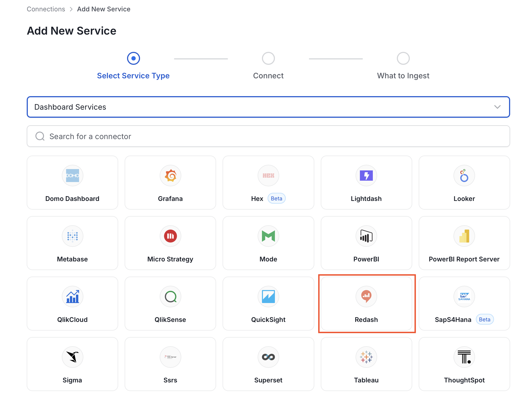The width and height of the screenshot is (532, 397).
Task: Expand service type list via chevron
Action: click(x=497, y=107)
